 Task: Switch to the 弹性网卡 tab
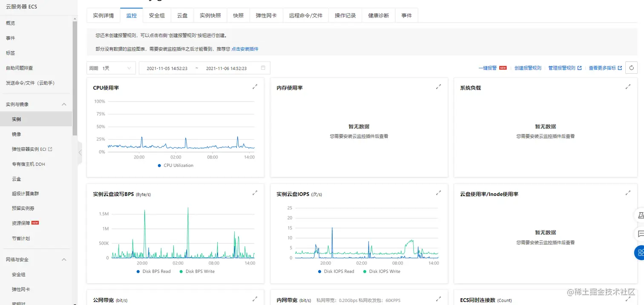coord(266,15)
